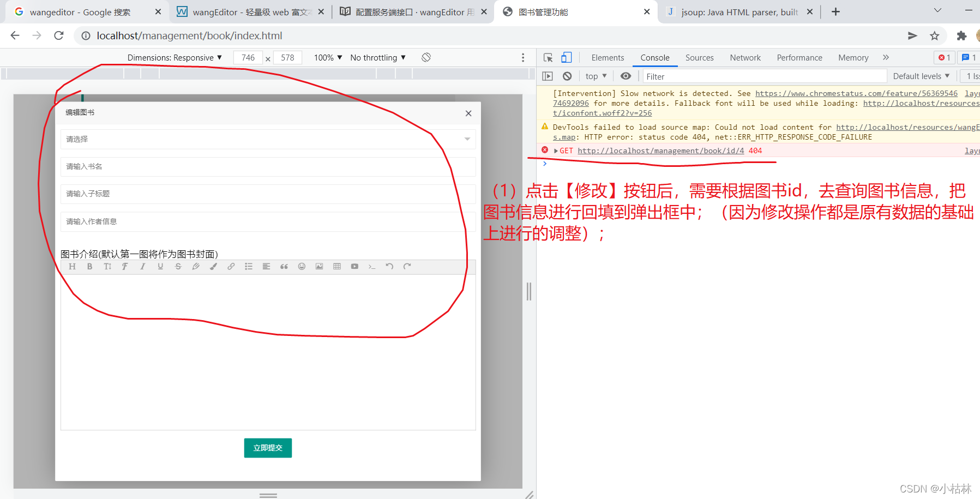This screenshot has width=980, height=499.
Task: Go back to the previous page
Action: pyautogui.click(x=15, y=36)
